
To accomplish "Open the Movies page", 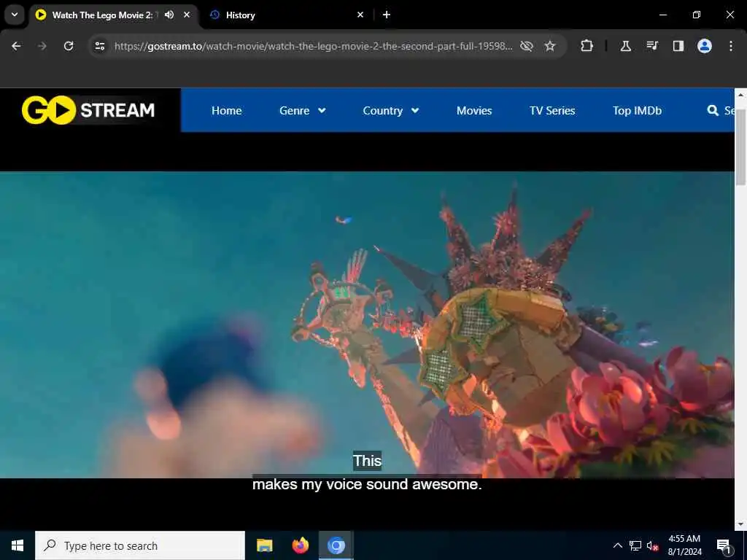I will [x=474, y=111].
